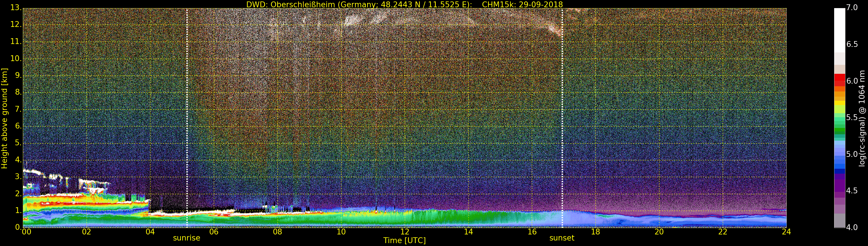Click the CHM15k: 29-09-2018 date text
The image size is (868, 246).
pyautogui.click(x=522, y=4)
